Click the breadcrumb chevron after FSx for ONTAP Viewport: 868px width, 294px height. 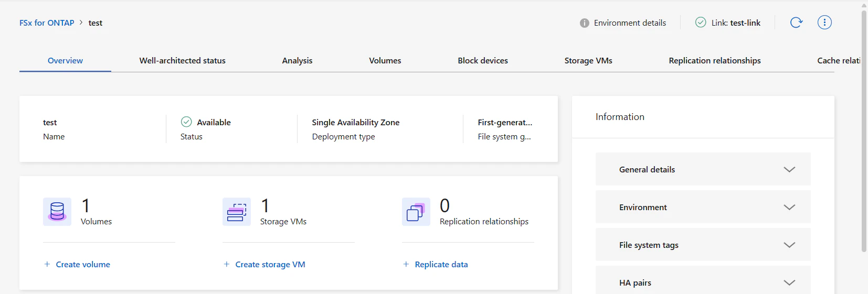click(x=81, y=23)
